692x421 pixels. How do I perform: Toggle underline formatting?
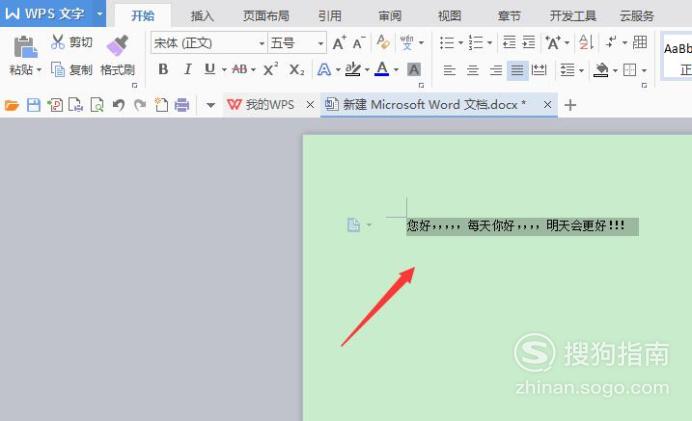210,69
